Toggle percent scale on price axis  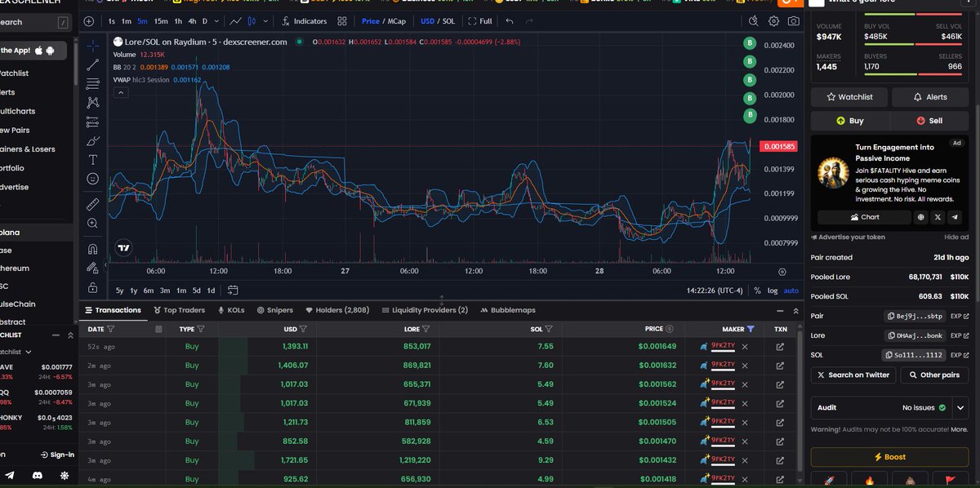click(757, 291)
